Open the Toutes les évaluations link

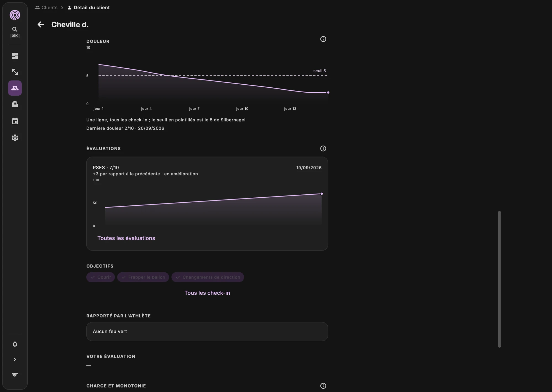tap(126, 238)
